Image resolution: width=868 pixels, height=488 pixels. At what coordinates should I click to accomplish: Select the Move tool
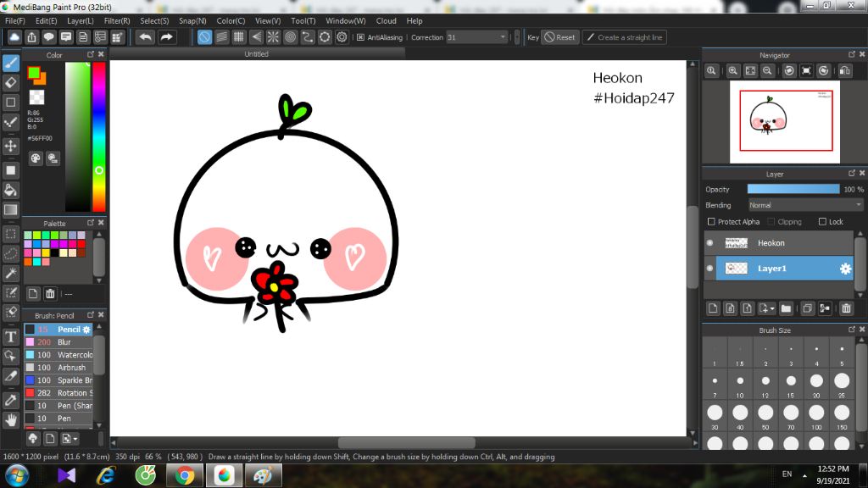[10, 146]
